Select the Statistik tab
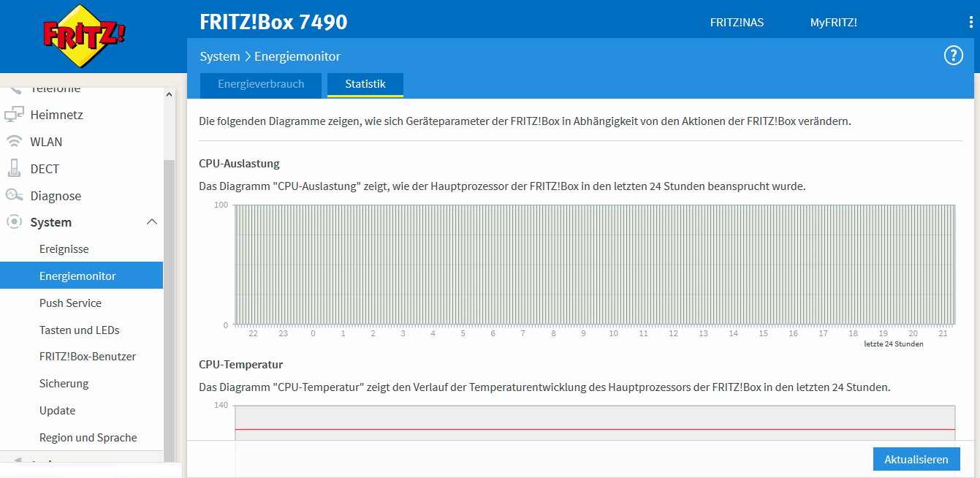This screenshot has height=478, width=980. (365, 84)
